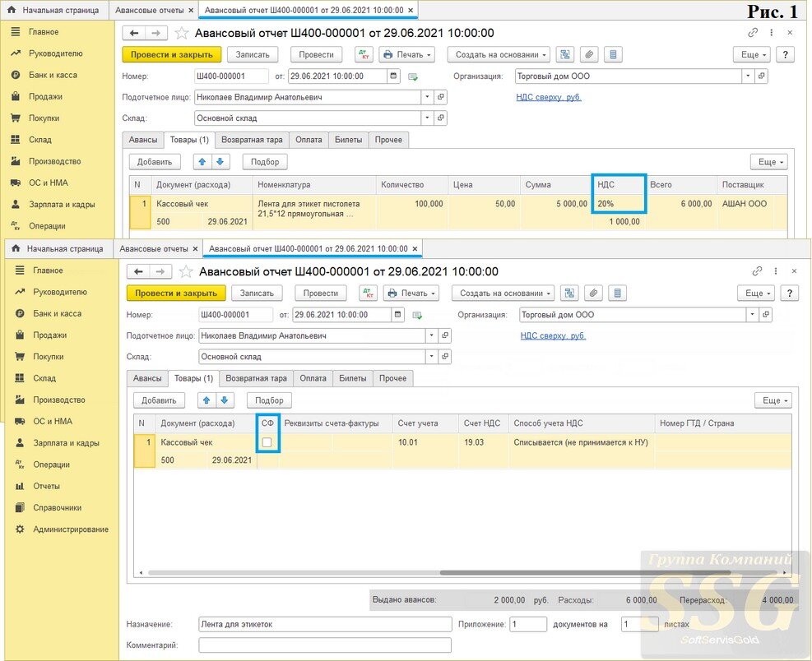Click the report list icon in the lower window toolbar
Viewport: 812px width, 661px height.
point(617,293)
